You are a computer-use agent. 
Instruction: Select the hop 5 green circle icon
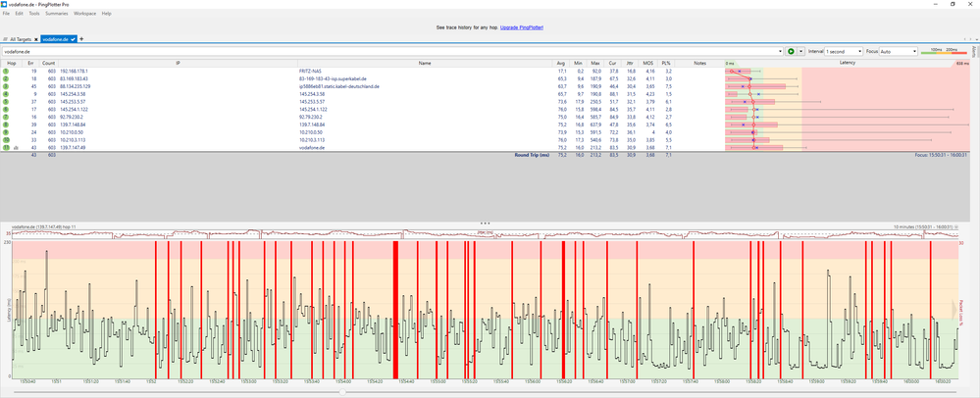click(x=6, y=102)
